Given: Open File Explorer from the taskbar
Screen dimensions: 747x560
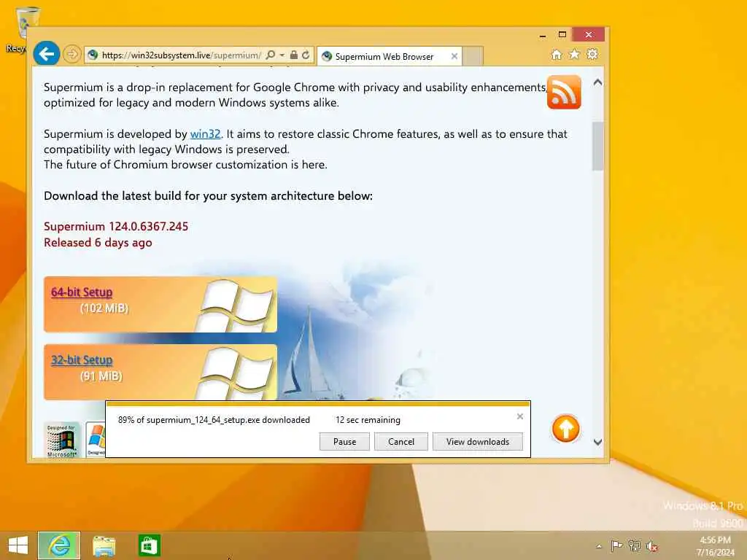Looking at the screenshot, I should (104, 545).
